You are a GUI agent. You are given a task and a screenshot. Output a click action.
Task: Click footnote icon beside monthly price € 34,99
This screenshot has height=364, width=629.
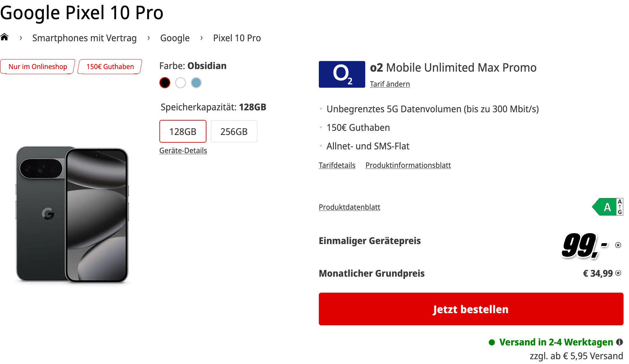click(618, 273)
